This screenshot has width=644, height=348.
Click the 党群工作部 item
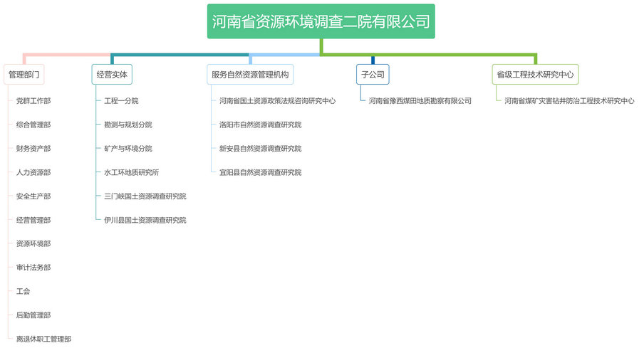tap(33, 100)
